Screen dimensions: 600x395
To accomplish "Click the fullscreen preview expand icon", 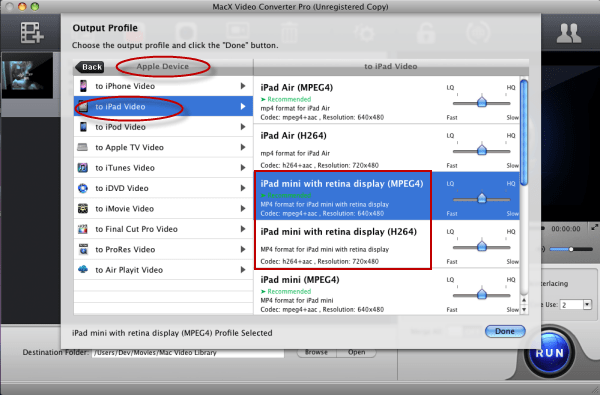I will [x=595, y=228].
